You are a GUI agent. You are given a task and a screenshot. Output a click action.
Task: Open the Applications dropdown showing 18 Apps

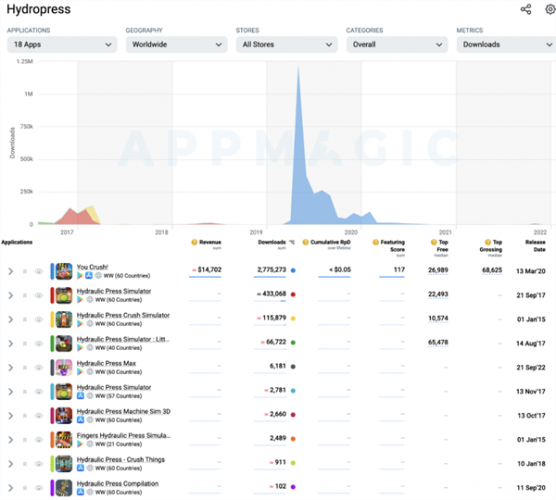coord(62,45)
